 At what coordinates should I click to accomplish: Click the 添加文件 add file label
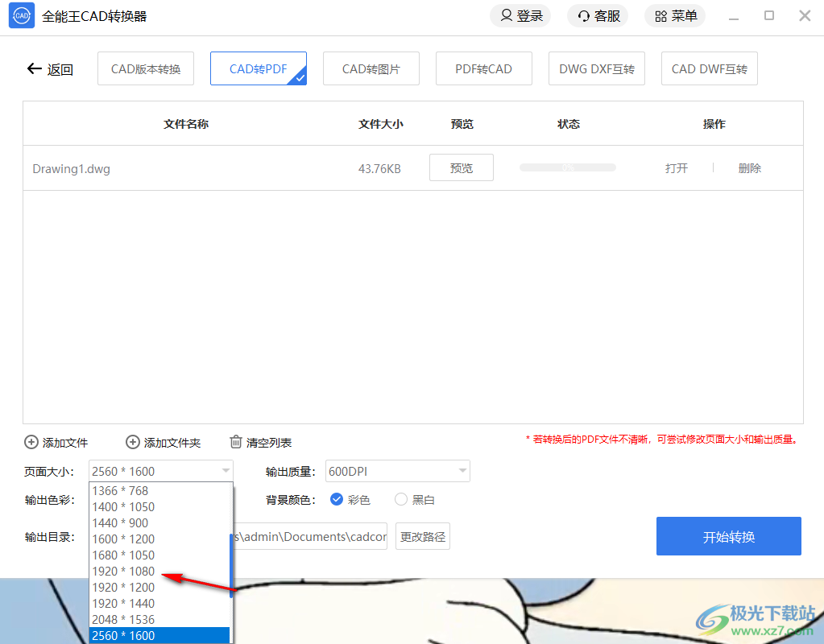[x=65, y=443]
